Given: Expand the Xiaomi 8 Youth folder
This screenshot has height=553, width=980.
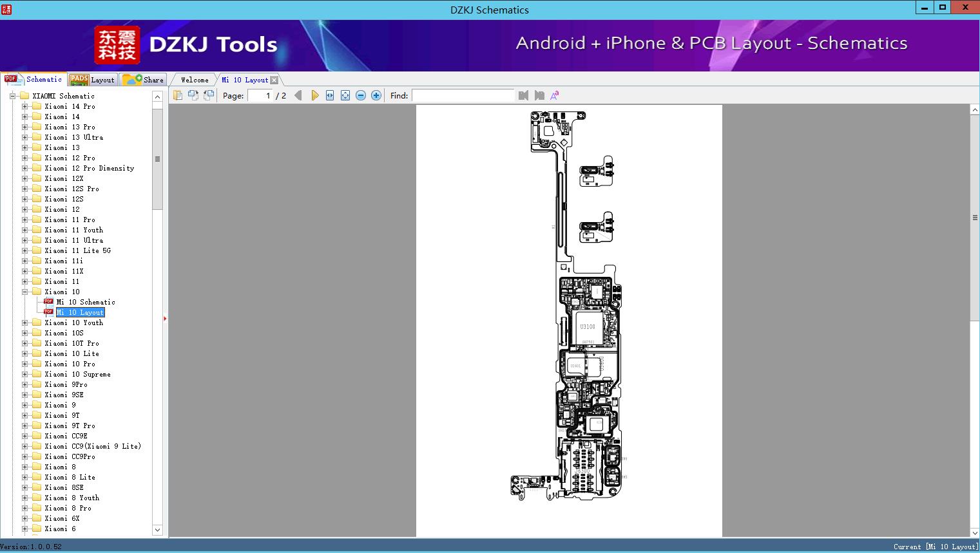Looking at the screenshot, I should (24, 498).
